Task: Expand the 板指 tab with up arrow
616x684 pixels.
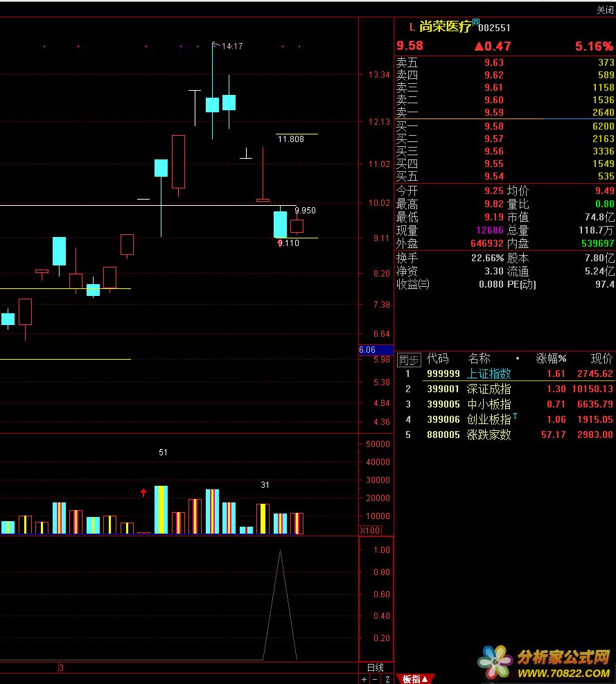Action: point(416,679)
